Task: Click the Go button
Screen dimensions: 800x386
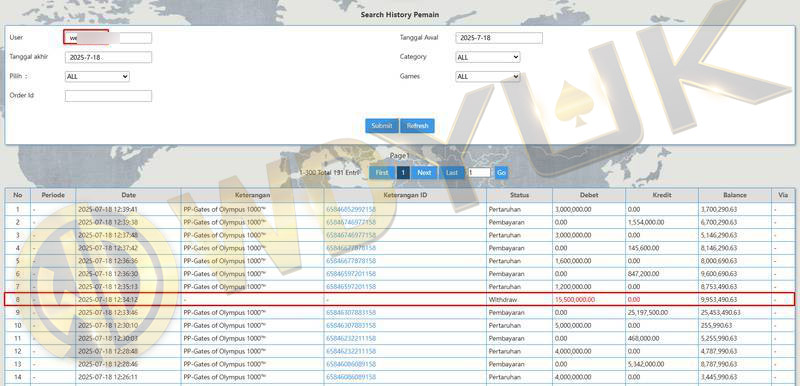Action: coord(501,173)
